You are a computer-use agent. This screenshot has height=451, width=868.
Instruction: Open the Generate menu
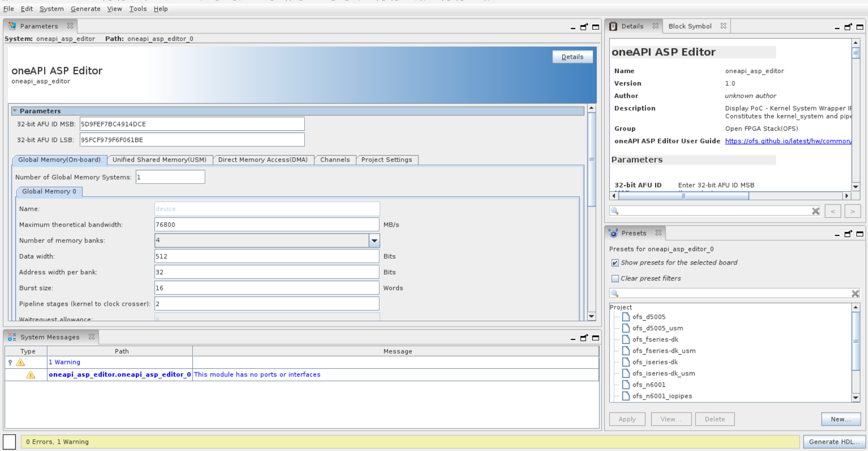point(85,9)
